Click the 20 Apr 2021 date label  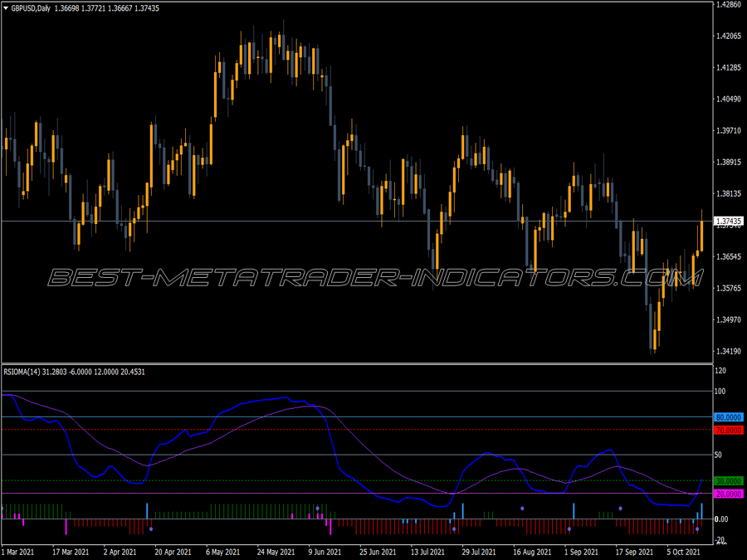click(x=173, y=553)
